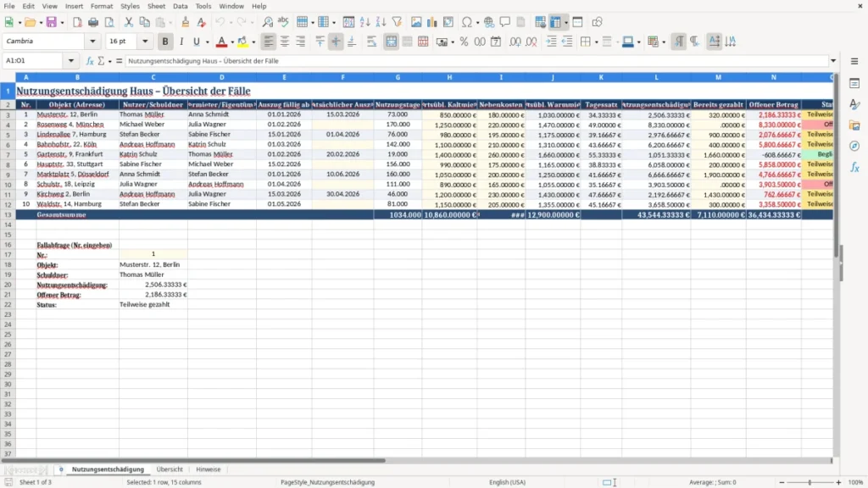This screenshot has width=868, height=488.
Task: Insert comment speech bubble icon
Action: pyautogui.click(x=505, y=22)
